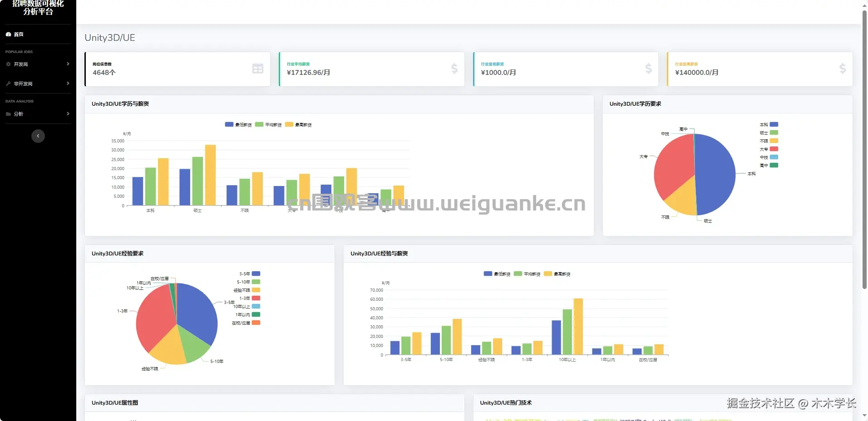This screenshot has height=421, width=868.
Task: Click the ¥17126.96/月 value text
Action: [x=308, y=72]
